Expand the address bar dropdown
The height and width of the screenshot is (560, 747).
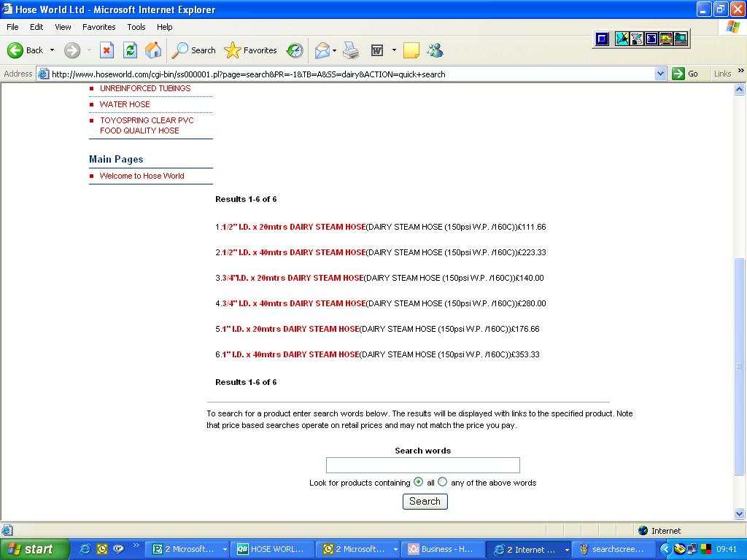[x=660, y=74]
